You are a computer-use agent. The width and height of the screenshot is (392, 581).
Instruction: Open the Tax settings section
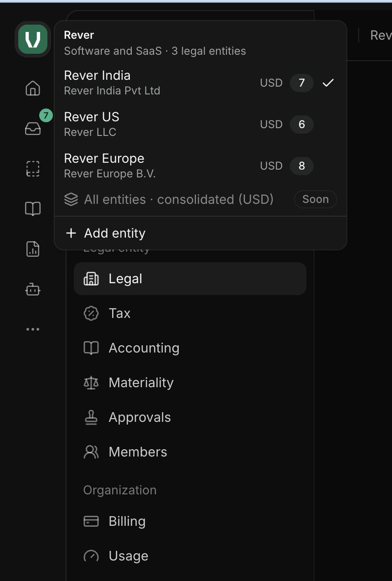click(190, 313)
